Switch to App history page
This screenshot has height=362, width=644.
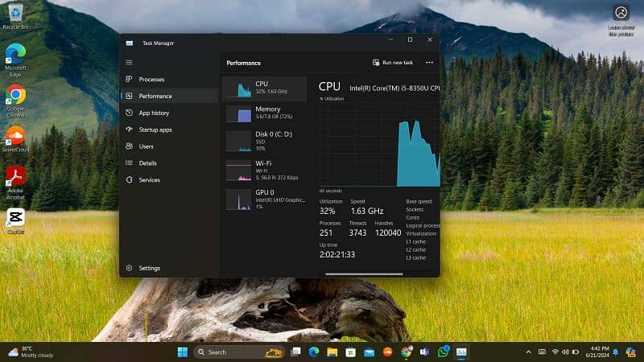[x=153, y=113]
